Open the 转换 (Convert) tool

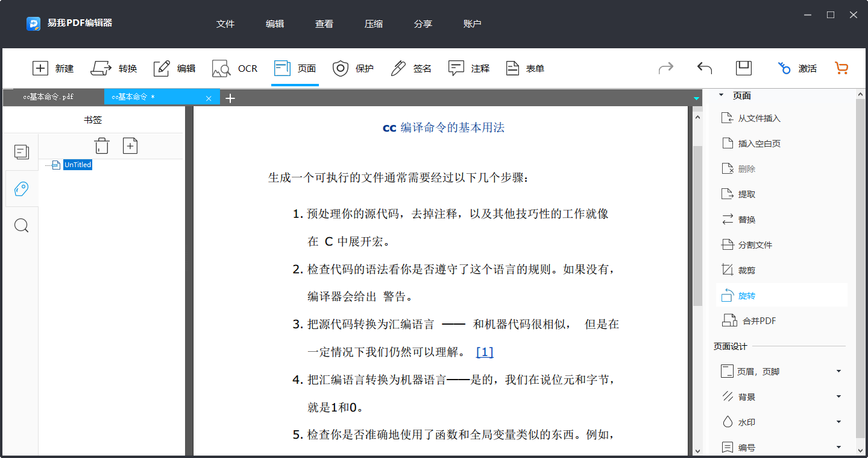pos(114,68)
